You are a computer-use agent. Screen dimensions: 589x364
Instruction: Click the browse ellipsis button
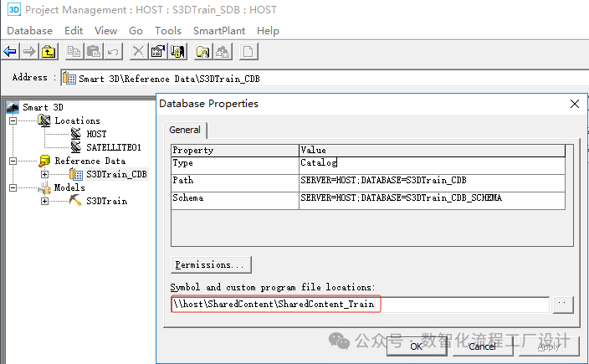(x=562, y=305)
